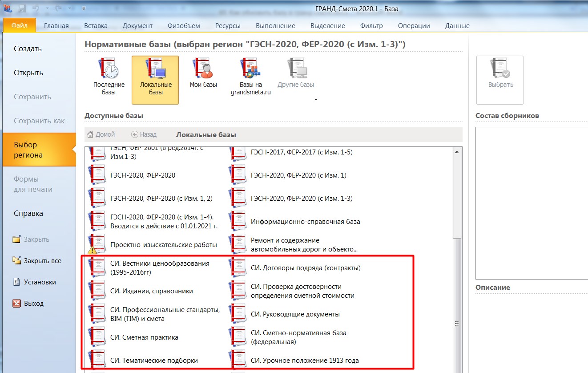The width and height of the screenshot is (588, 373).
Task: Open the Фильтр ribbon tab
Action: point(371,26)
